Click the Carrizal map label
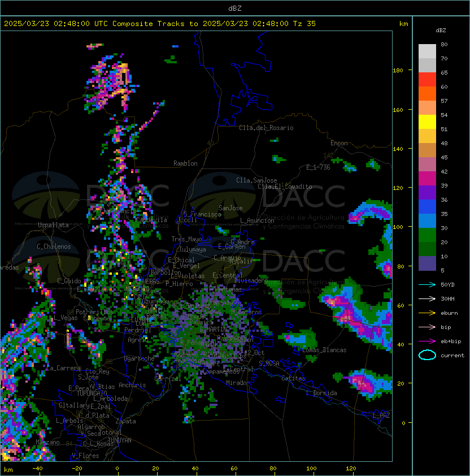The width and height of the screenshot is (470, 476). [168, 379]
